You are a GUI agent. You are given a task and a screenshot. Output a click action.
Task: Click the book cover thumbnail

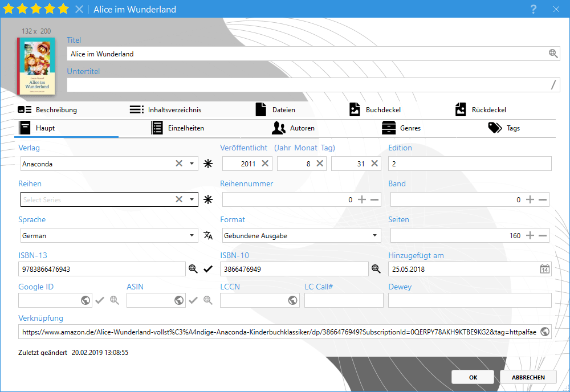[36, 66]
